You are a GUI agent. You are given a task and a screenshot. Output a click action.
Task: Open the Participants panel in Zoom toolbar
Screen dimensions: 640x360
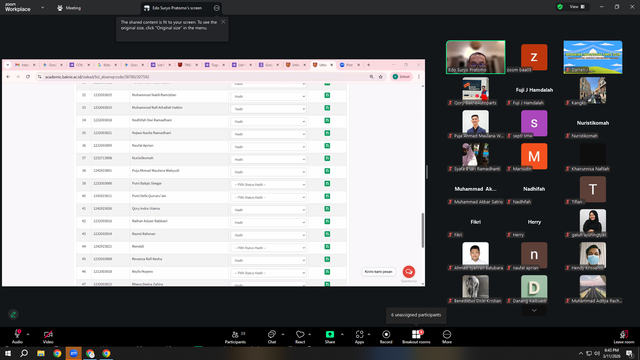click(x=236, y=337)
